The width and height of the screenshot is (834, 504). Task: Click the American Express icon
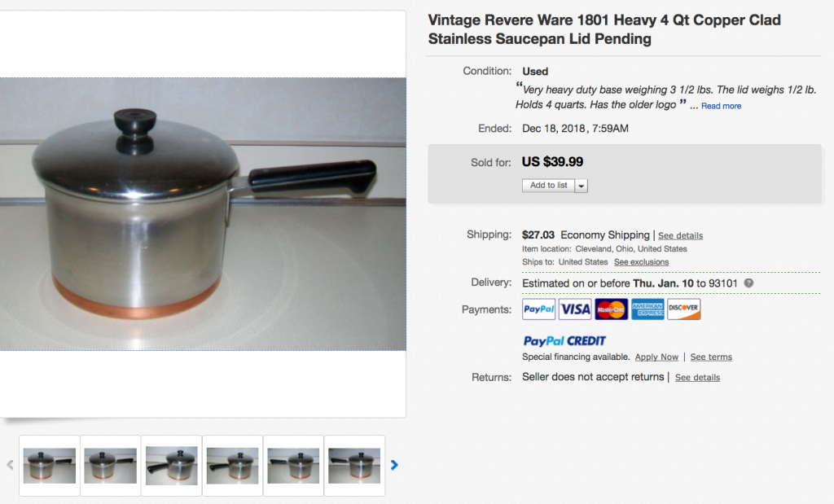647,309
